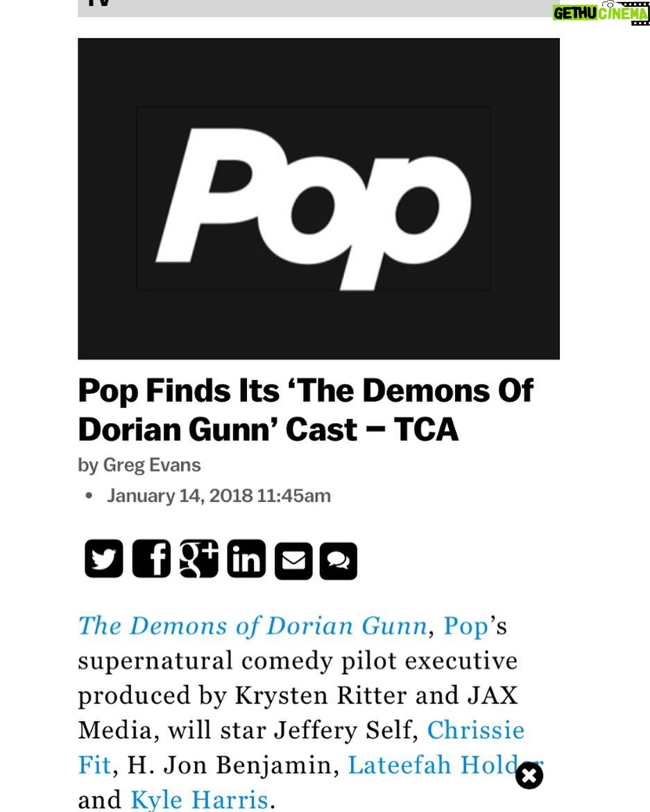Click the Pop logo article image
Screen dimensions: 650x812
[x=318, y=199]
